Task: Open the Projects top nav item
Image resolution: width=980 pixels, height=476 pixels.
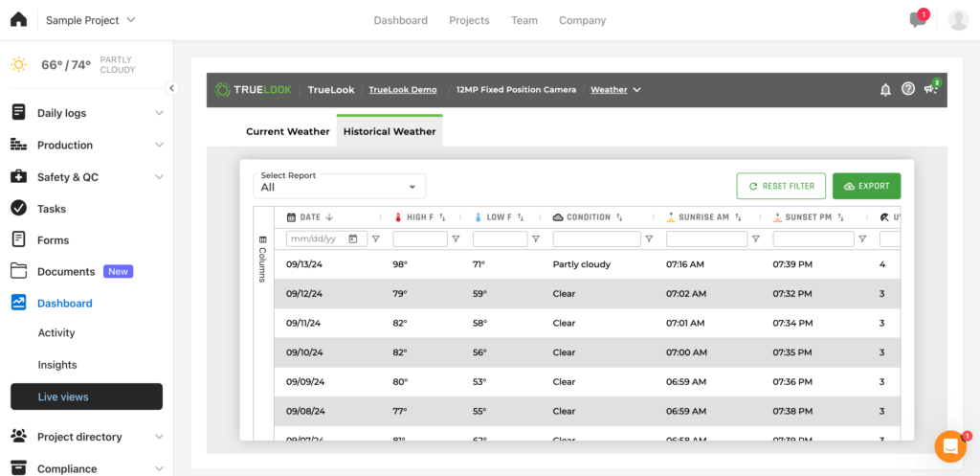Action: (x=469, y=20)
